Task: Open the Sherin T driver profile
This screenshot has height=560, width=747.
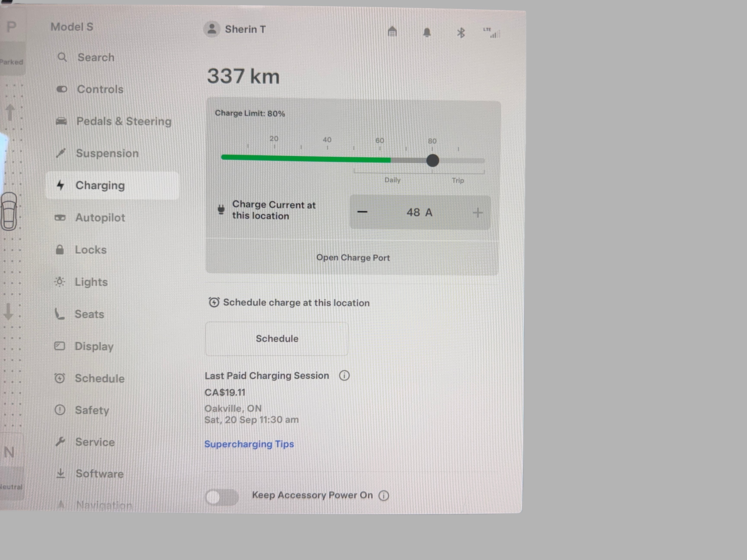Action: coord(235,29)
